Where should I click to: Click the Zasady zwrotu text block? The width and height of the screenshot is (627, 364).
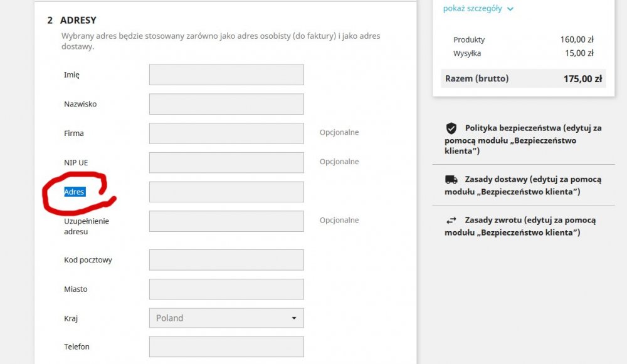tap(523, 226)
